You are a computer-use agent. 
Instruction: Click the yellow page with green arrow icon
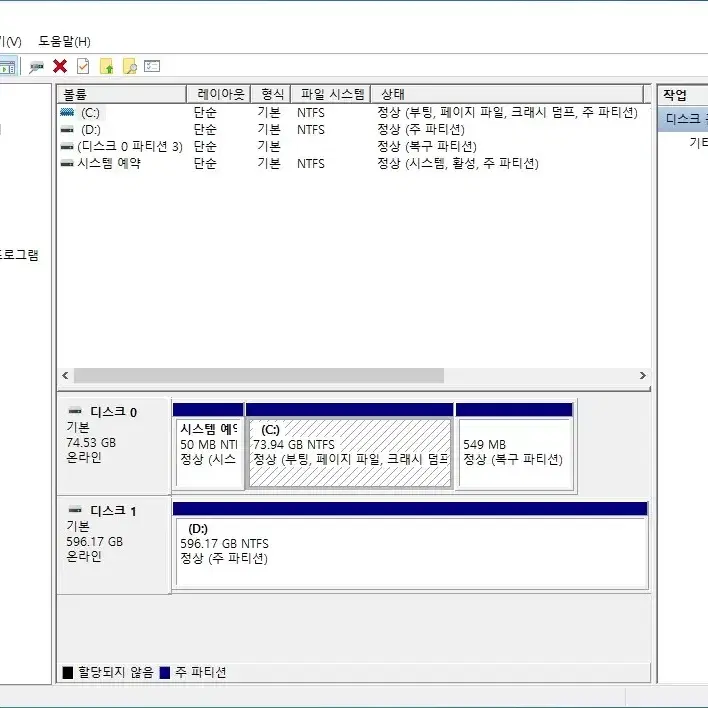[107, 66]
